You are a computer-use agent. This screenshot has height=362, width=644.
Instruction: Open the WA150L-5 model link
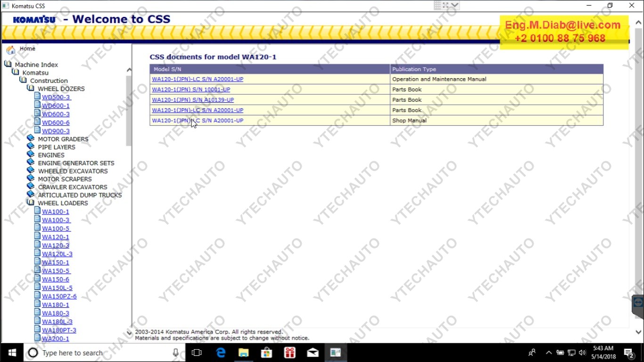click(57, 288)
